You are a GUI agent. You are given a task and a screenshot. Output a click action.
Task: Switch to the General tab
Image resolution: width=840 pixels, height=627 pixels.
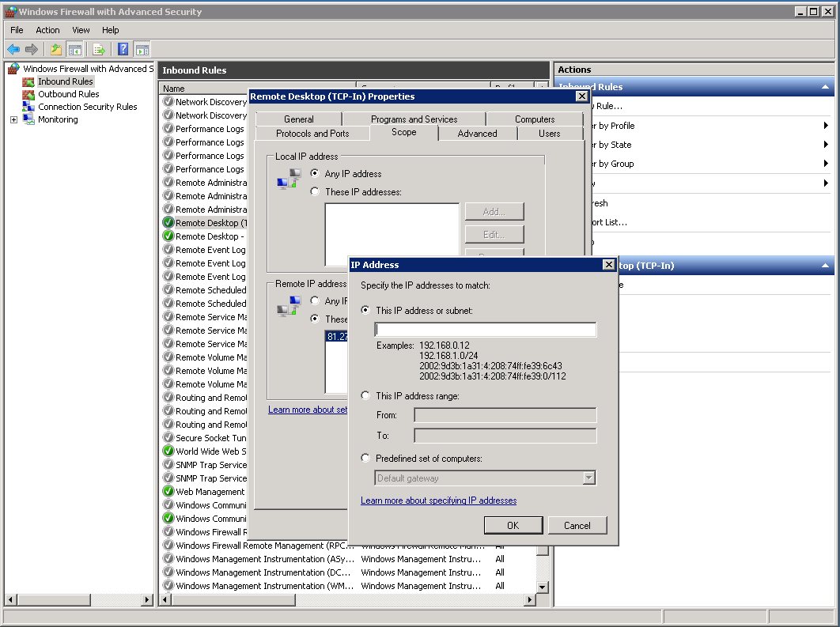pyautogui.click(x=299, y=119)
